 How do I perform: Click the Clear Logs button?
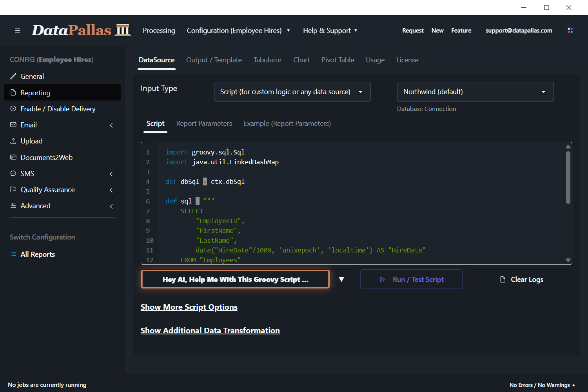point(521,279)
